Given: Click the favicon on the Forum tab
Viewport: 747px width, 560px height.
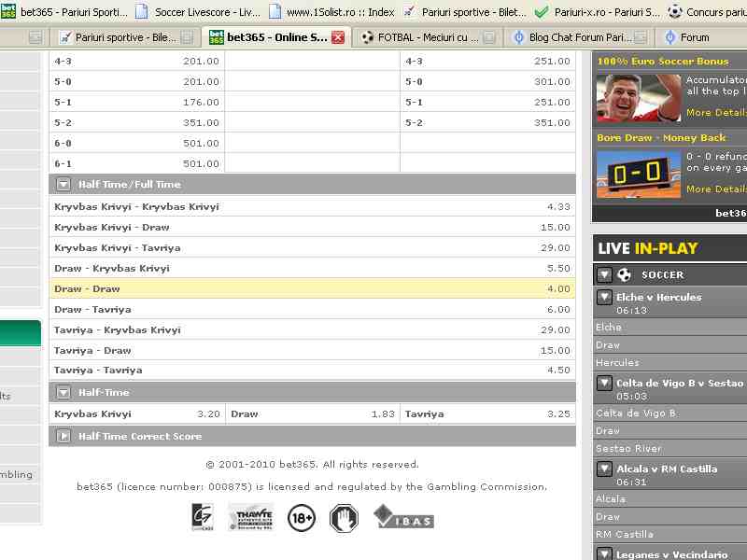Looking at the screenshot, I should 669,37.
